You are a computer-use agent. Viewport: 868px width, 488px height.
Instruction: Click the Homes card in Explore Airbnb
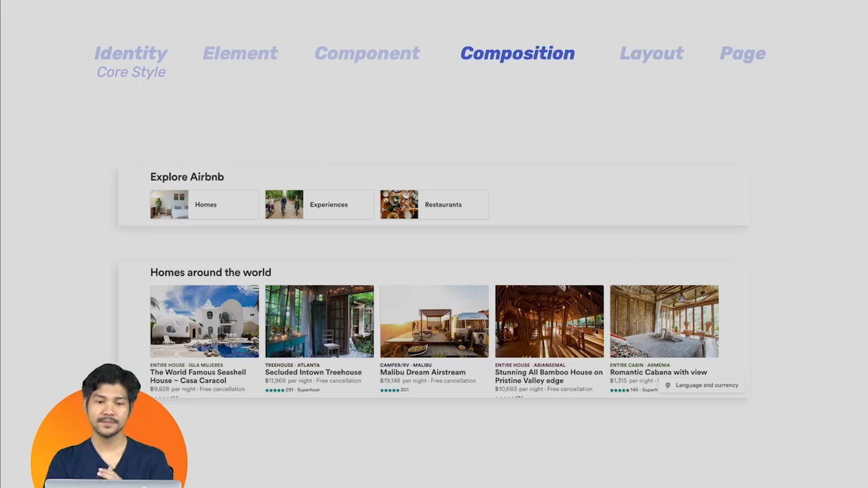(x=203, y=204)
